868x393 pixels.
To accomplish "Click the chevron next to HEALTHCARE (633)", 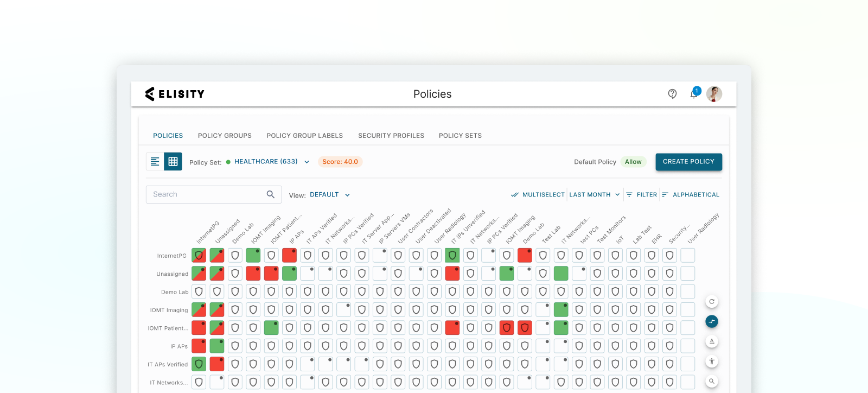I will (307, 162).
